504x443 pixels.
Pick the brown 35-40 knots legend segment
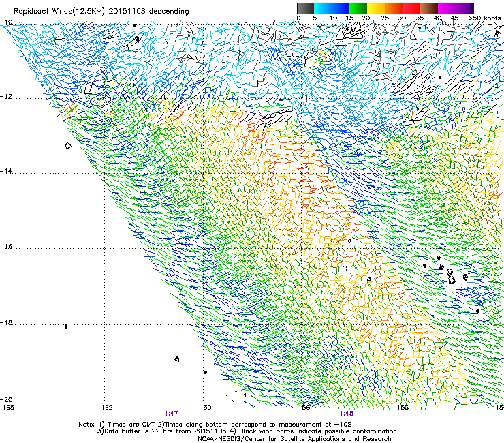pos(429,8)
